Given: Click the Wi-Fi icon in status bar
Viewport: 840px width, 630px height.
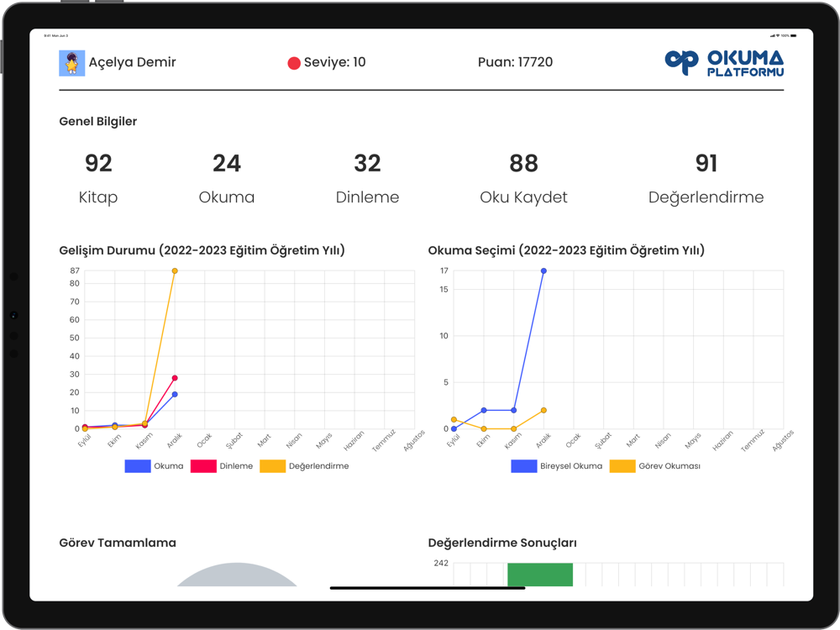Looking at the screenshot, I should click(778, 35).
